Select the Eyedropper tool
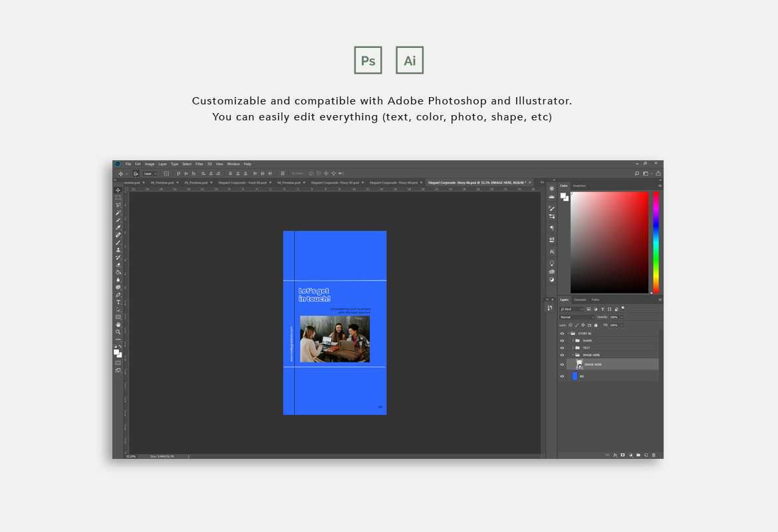Screen dimensions: 778x532 click(118, 227)
